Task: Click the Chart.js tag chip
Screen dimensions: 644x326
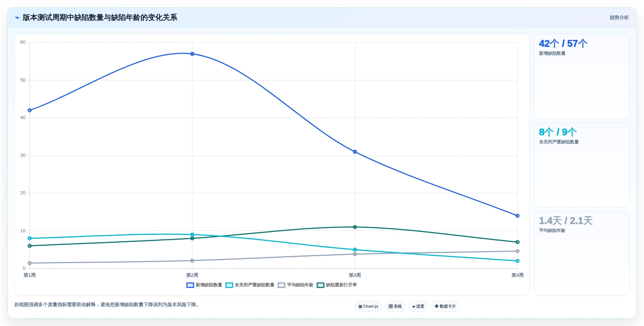Action: point(368,307)
